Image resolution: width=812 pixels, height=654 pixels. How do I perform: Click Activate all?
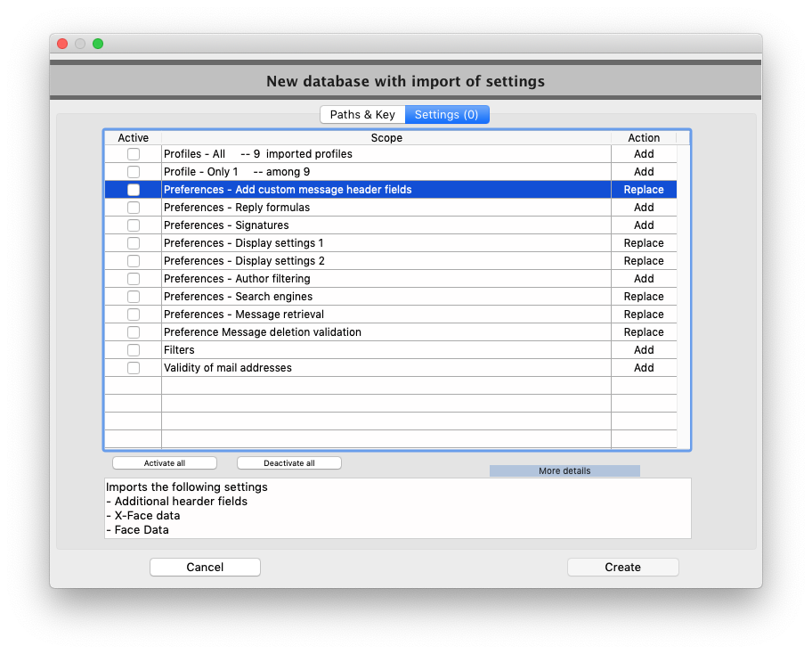(164, 462)
